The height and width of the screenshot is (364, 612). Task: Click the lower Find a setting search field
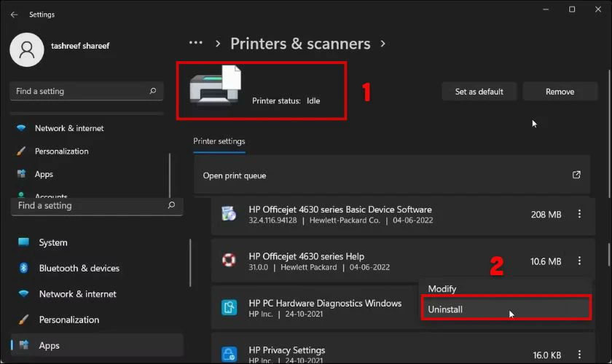click(97, 205)
